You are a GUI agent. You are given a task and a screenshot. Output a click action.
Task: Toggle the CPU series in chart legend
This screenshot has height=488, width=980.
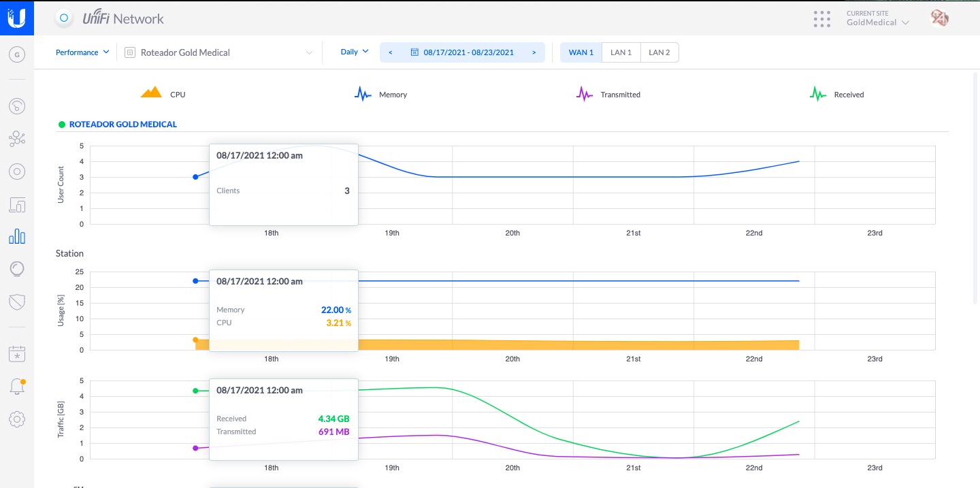(x=163, y=94)
